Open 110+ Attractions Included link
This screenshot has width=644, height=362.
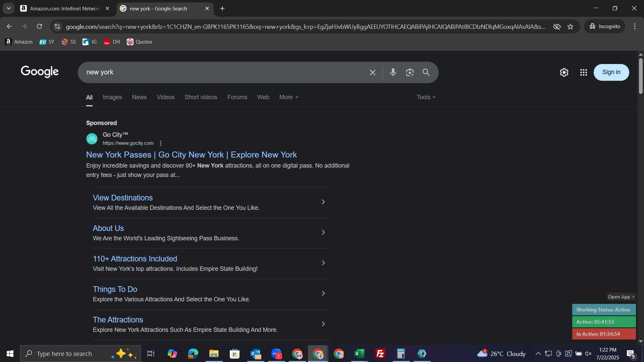point(135,259)
